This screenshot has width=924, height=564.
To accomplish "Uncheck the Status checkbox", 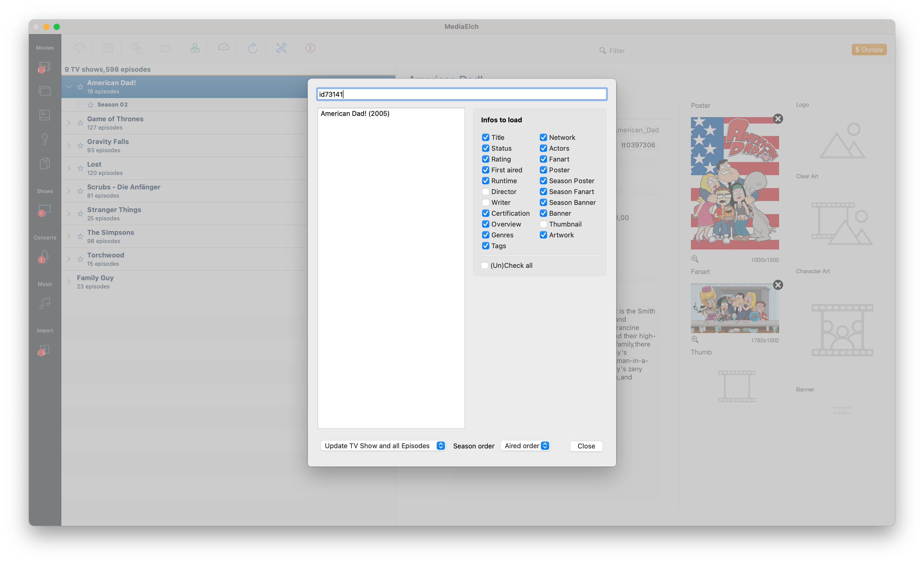I will 486,148.
